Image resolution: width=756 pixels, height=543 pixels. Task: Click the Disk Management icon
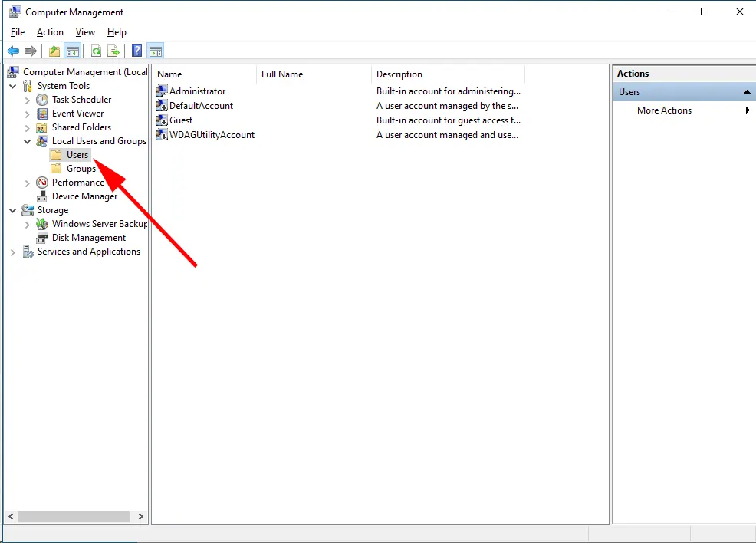(42, 238)
